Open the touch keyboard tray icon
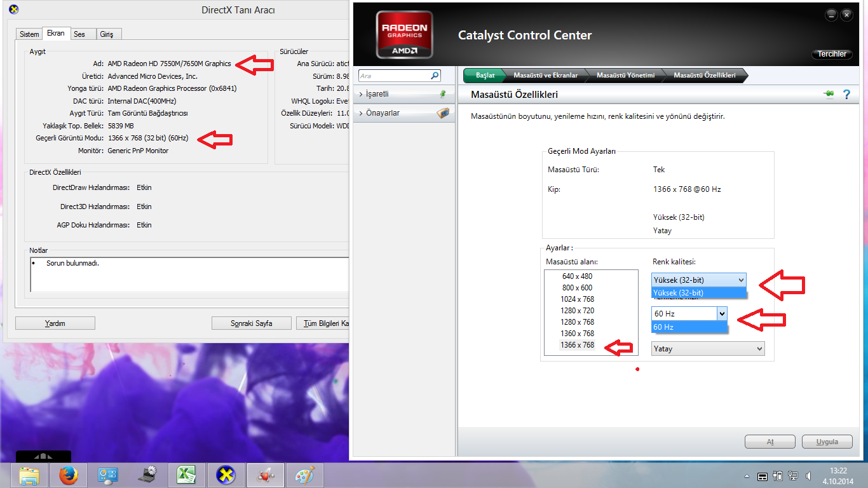 coord(763,476)
